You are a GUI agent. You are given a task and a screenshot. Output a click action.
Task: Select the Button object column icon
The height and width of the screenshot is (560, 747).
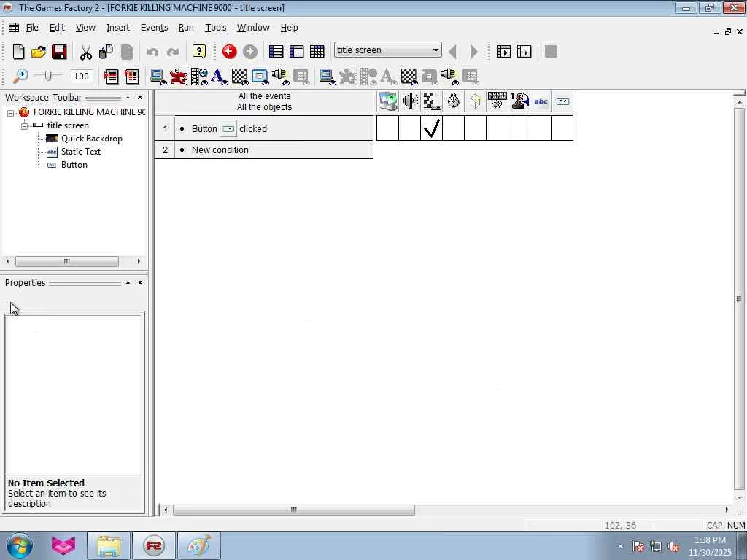pyautogui.click(x=562, y=101)
